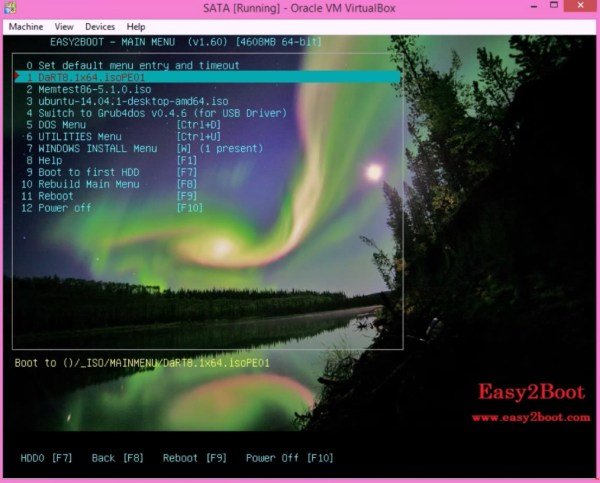Select the Help [F1] menu entry

[x=111, y=160]
